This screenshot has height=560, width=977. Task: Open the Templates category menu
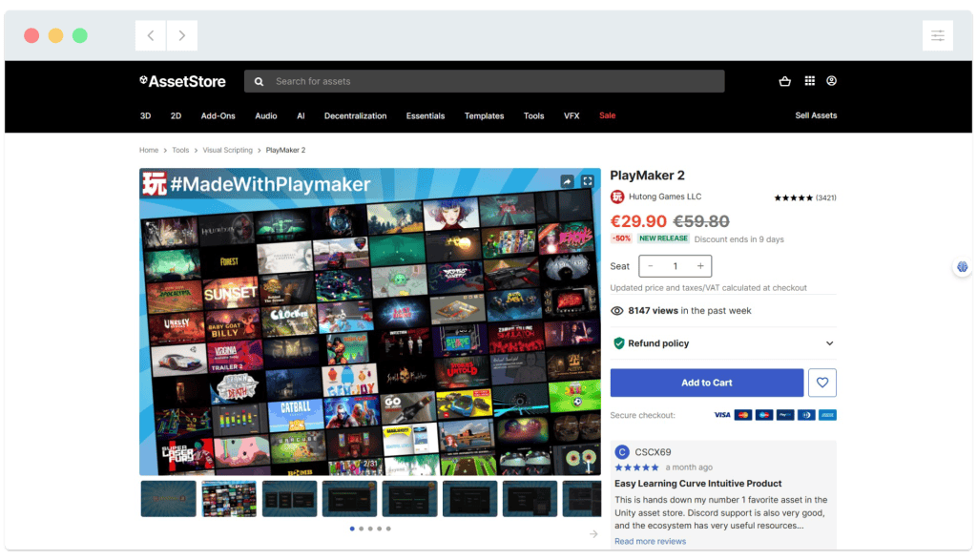tap(484, 115)
